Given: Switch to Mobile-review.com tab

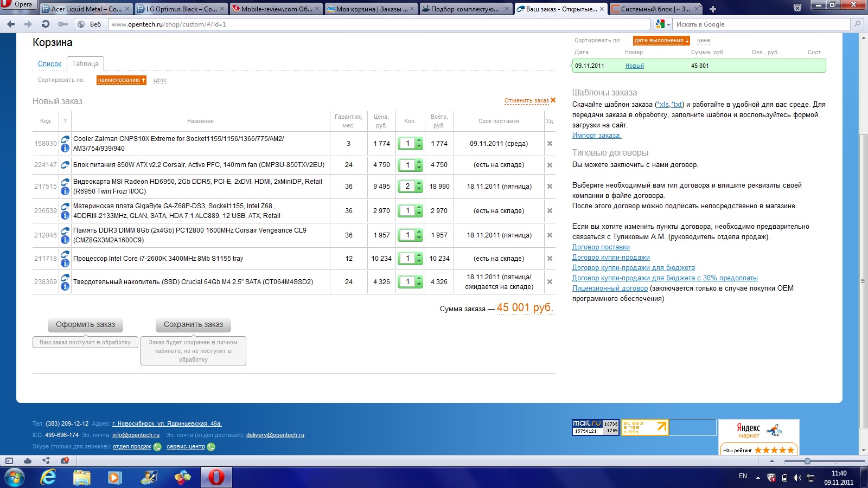Looking at the screenshot, I should coord(276,9).
